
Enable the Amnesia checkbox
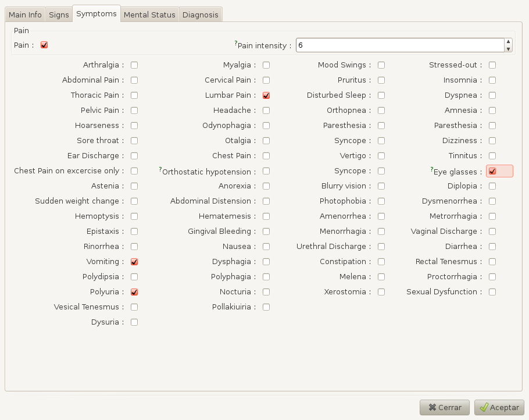[x=492, y=111]
